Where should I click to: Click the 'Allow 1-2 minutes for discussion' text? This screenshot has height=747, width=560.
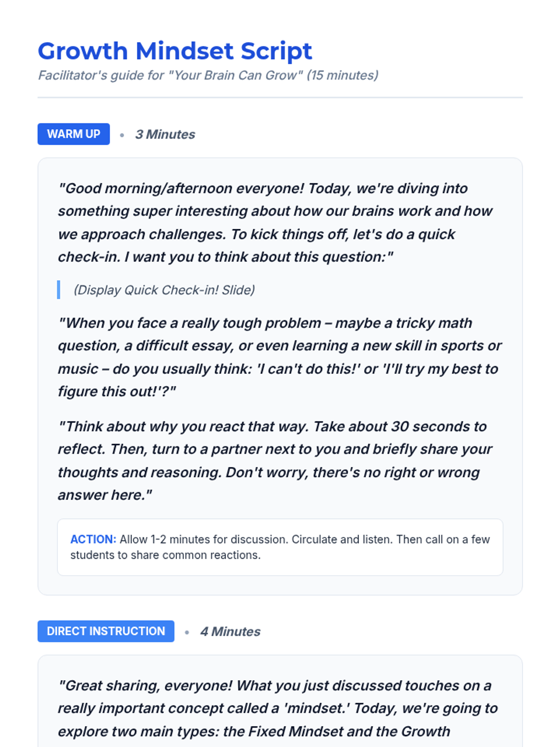[x=304, y=539]
